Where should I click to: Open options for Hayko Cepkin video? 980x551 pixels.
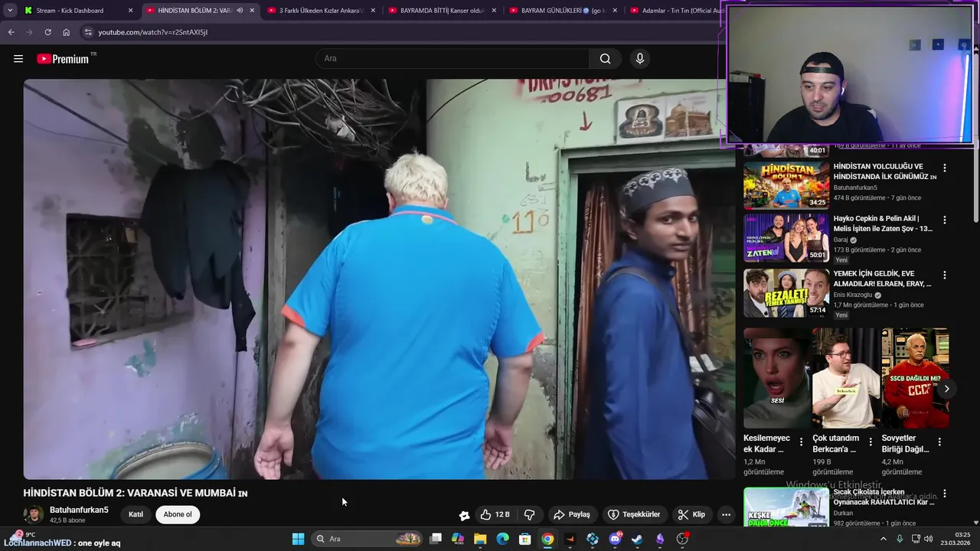pyautogui.click(x=945, y=220)
